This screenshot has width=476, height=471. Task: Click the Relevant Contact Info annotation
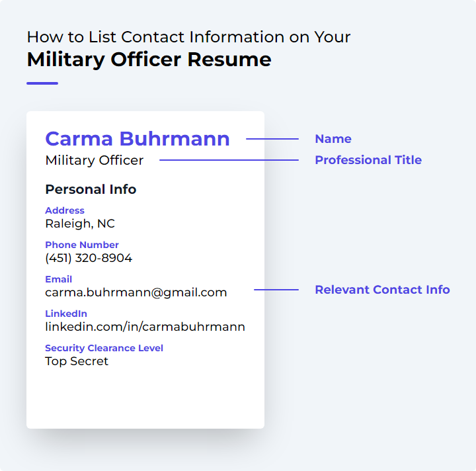click(382, 289)
